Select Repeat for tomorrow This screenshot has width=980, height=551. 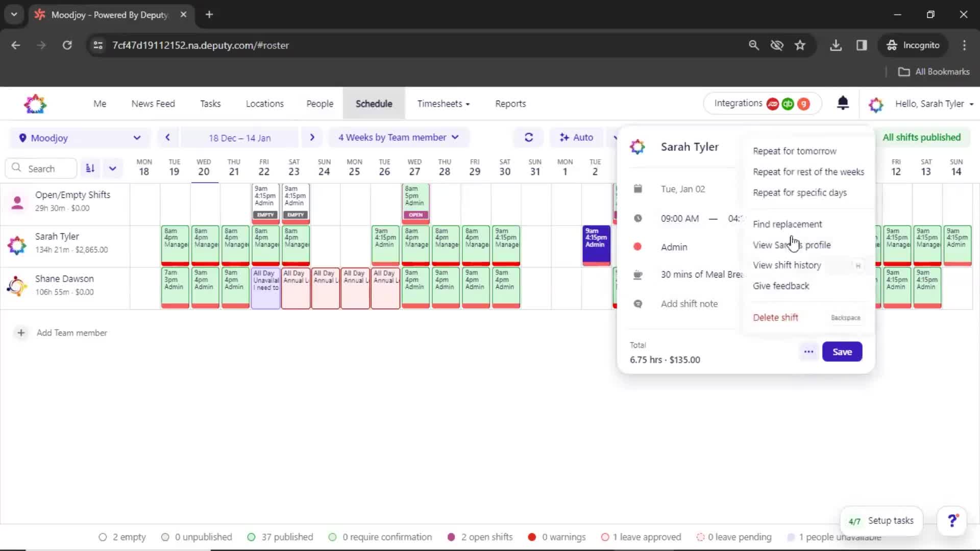click(794, 151)
